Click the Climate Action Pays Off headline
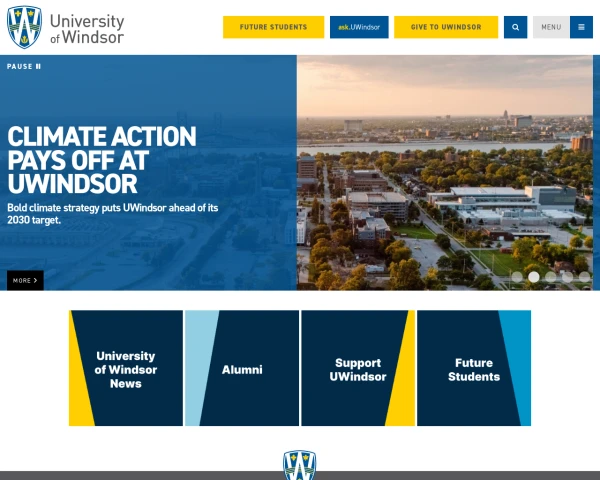 102,160
